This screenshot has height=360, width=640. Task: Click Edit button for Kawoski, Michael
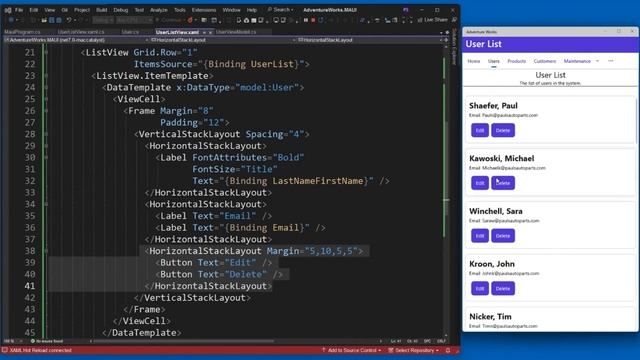480,183
